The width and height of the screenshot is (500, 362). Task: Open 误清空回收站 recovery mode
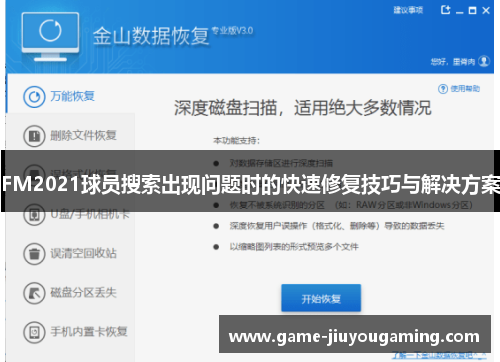(x=70, y=253)
